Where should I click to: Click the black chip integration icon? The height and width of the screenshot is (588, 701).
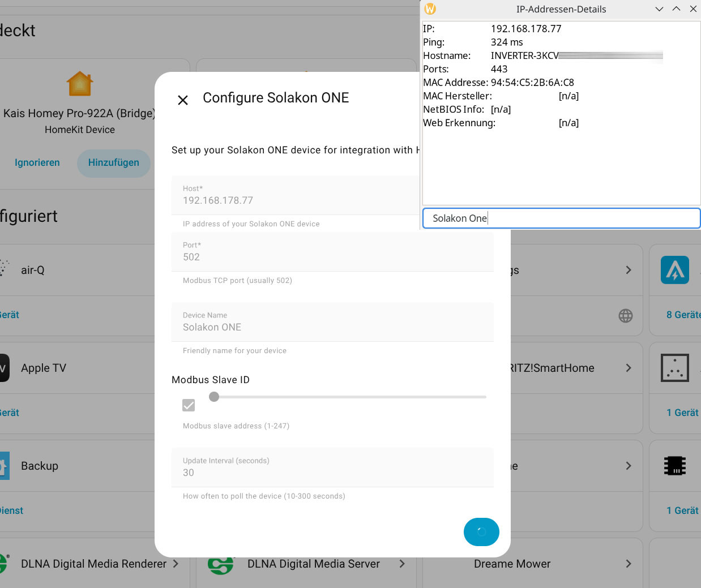point(675,466)
